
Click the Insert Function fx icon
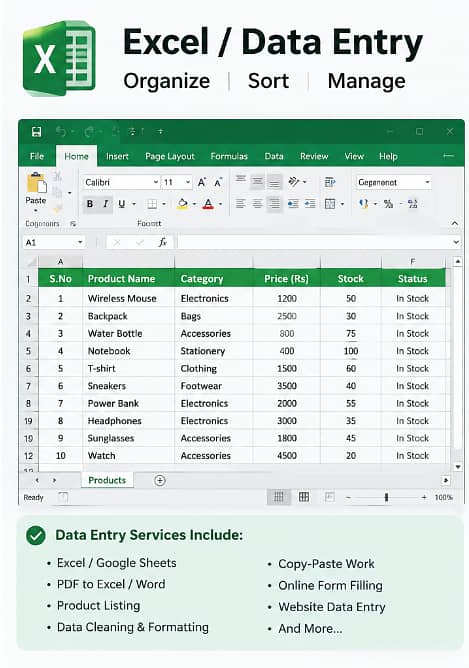pyautogui.click(x=162, y=242)
